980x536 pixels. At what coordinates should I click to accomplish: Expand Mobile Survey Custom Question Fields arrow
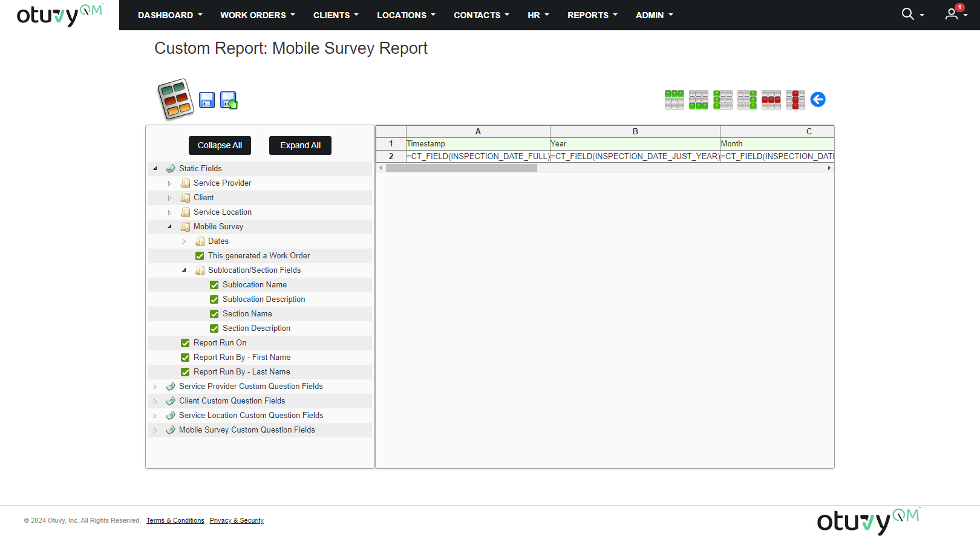(x=155, y=430)
